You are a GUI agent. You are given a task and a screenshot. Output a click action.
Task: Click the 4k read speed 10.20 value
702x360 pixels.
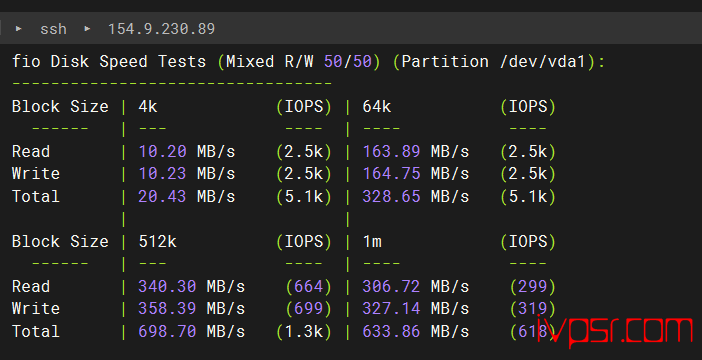click(x=163, y=151)
